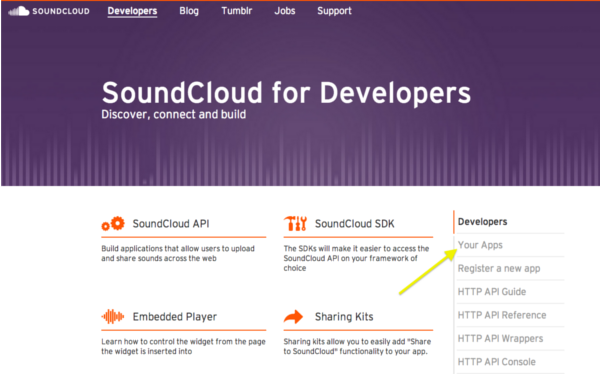This screenshot has width=600, height=375.
Task: Click the SoundCloud cloud logo icon
Action: tap(18, 11)
